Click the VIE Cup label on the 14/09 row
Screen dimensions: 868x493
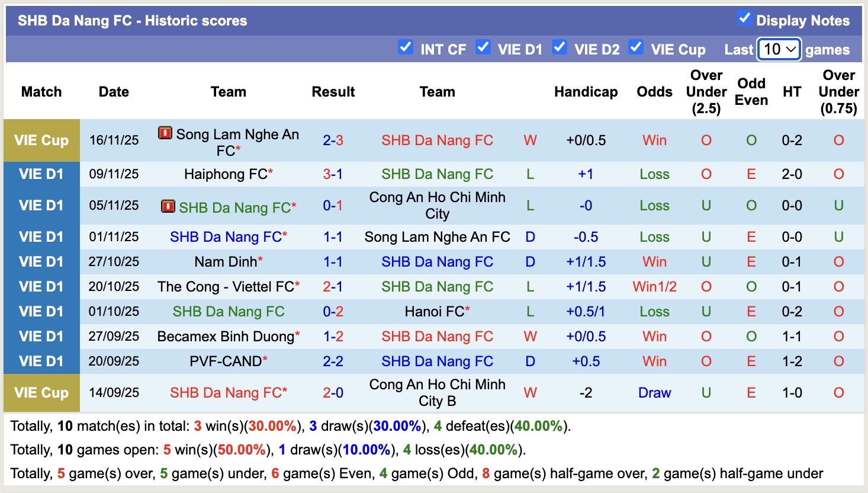(x=41, y=392)
